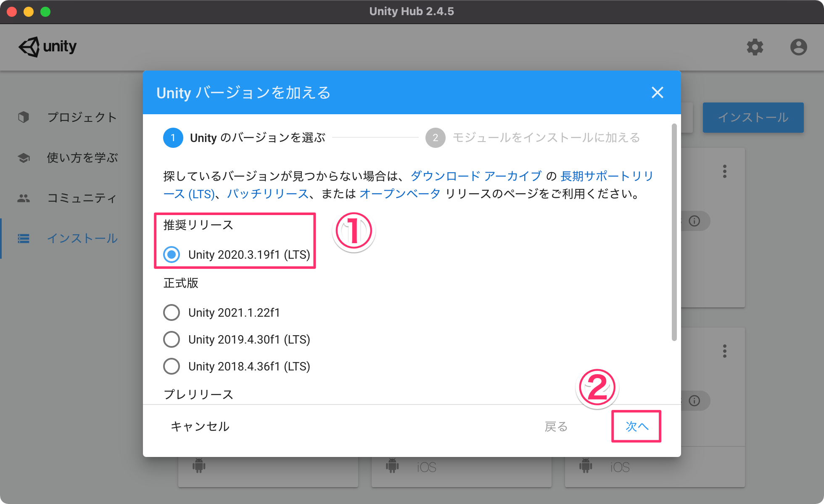
Task: Open the ダウンロード アーカイブ link
Action: click(476, 176)
